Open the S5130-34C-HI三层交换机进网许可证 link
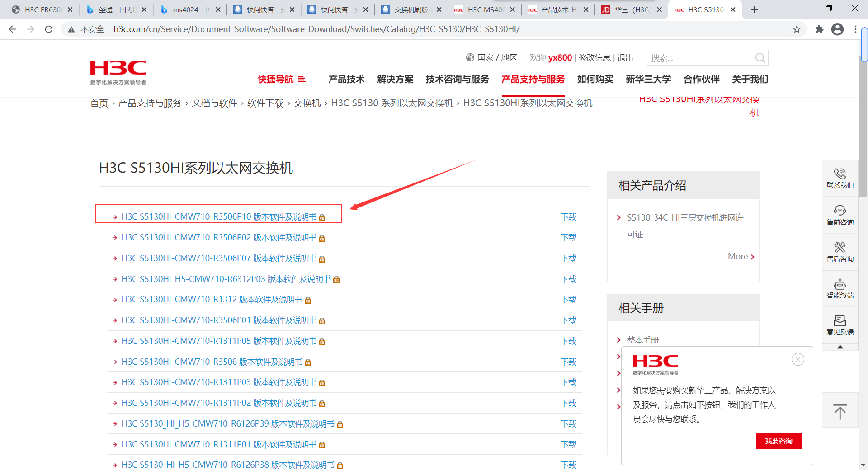The image size is (868, 470). click(x=685, y=226)
